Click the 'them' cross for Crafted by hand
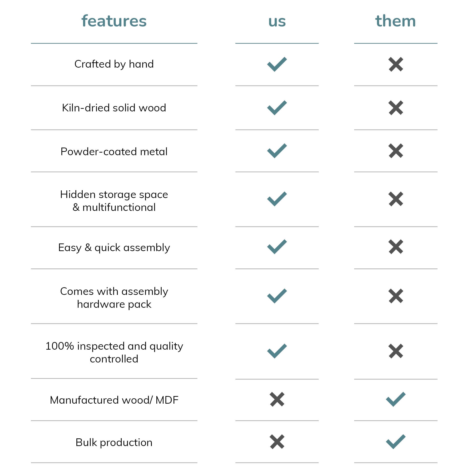476x476 pixels. click(396, 64)
